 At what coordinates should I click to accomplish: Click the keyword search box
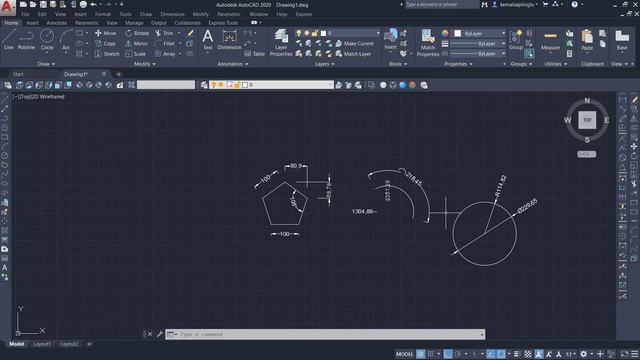pos(442,4)
